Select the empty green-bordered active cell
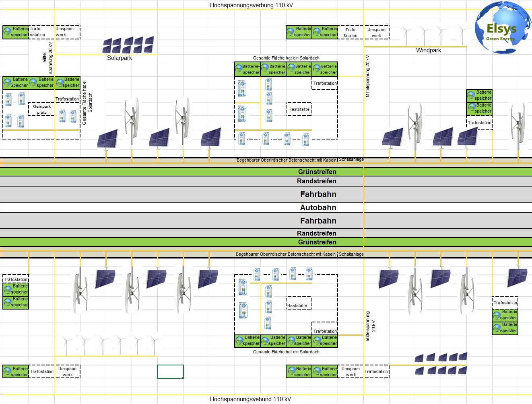 170,371
